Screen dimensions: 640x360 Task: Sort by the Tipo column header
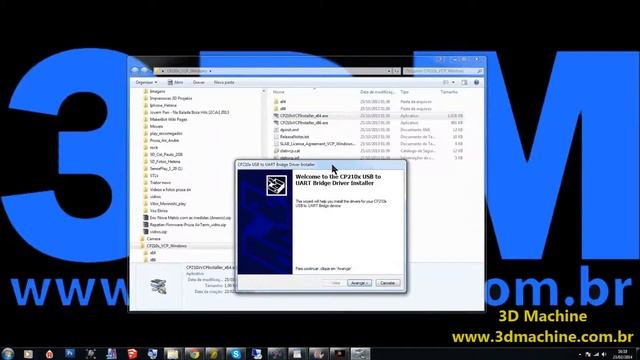tap(404, 92)
